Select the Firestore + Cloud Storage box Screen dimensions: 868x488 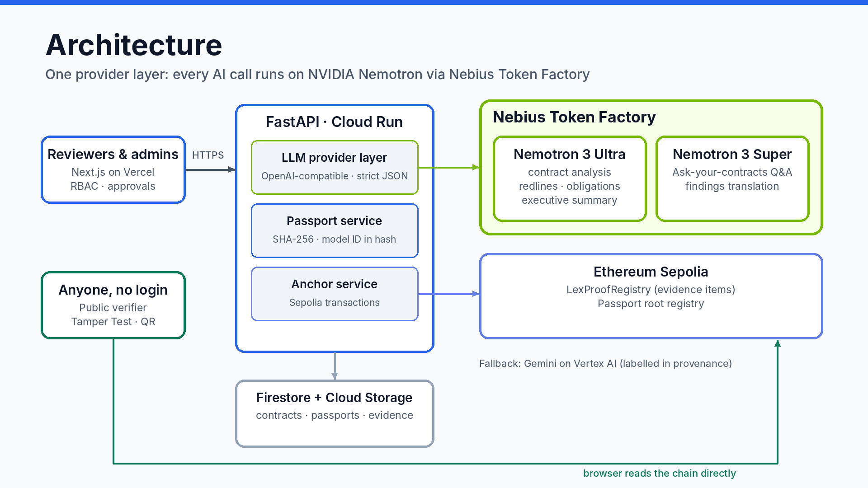pos(335,413)
